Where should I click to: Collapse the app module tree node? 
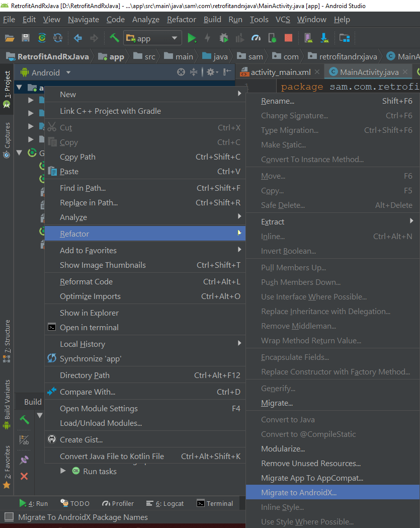coord(19,88)
